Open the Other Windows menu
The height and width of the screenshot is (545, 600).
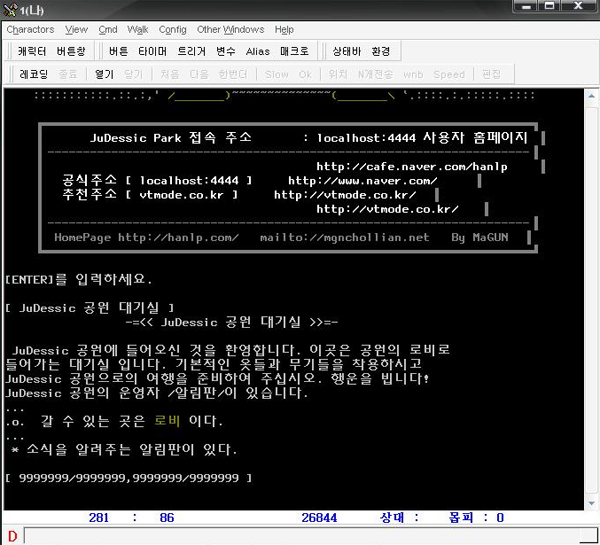click(x=230, y=30)
